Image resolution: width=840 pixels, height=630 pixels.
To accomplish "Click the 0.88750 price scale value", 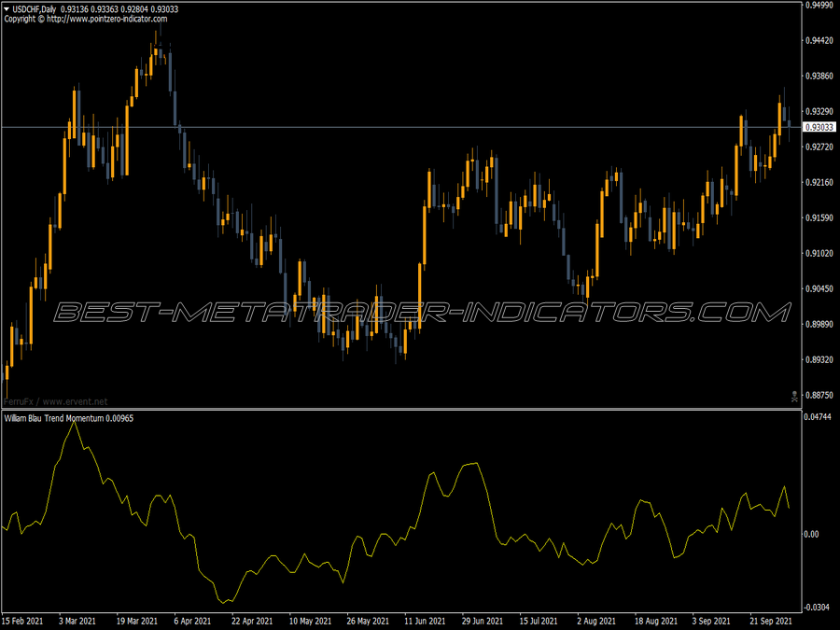I will tap(819, 395).
